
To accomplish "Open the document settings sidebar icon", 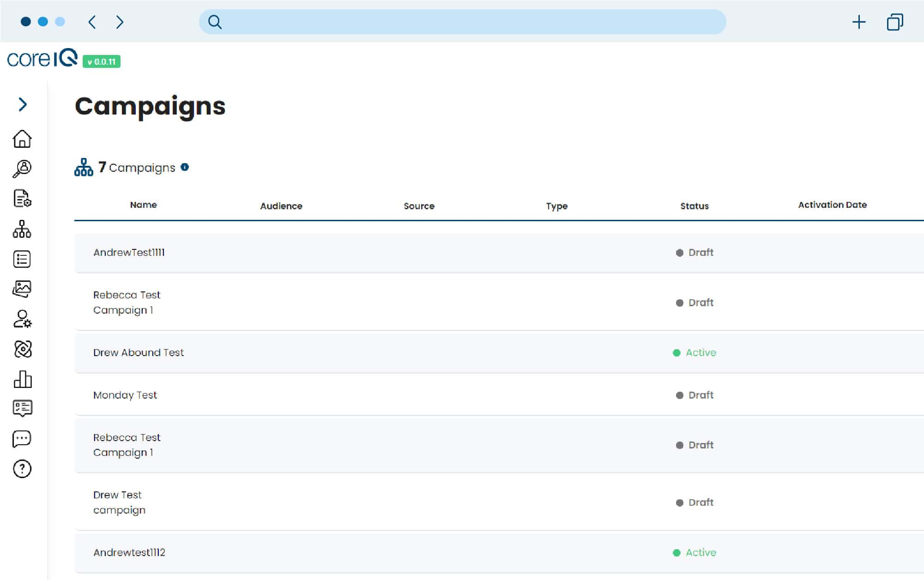I will coord(22,199).
